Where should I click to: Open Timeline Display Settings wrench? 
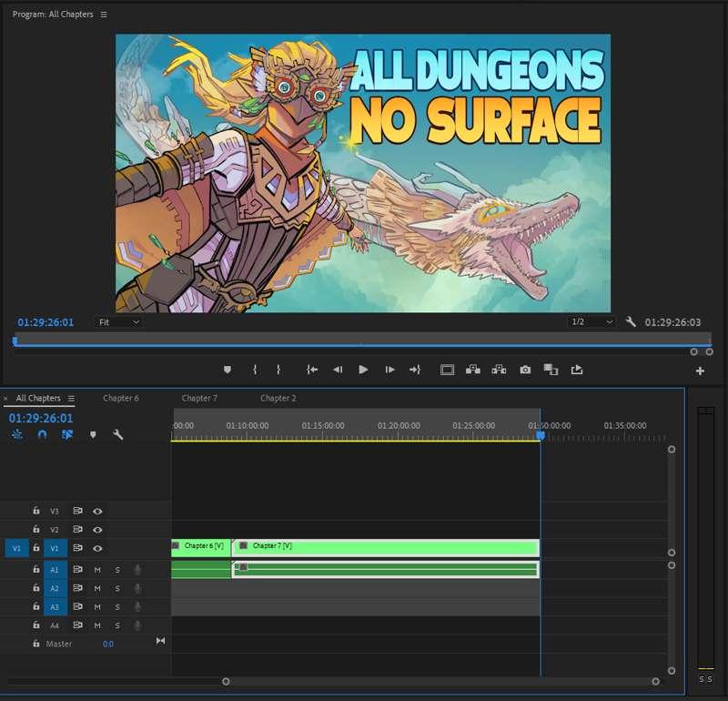[x=118, y=434]
